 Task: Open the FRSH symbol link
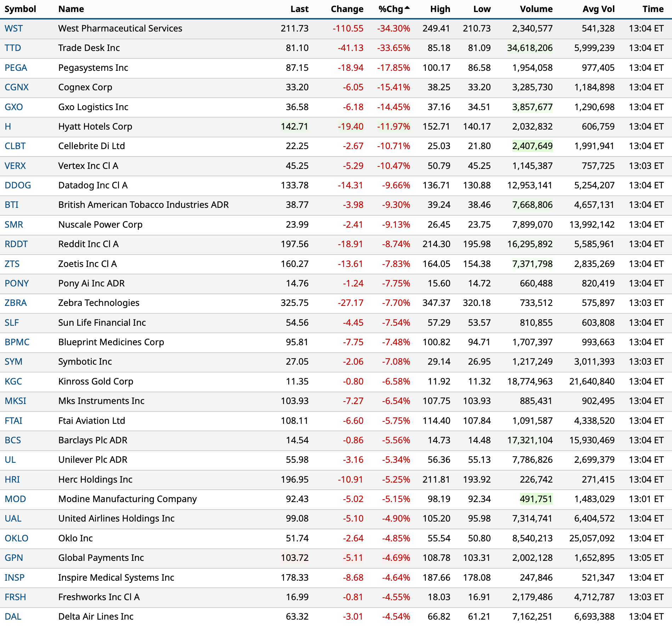15,597
